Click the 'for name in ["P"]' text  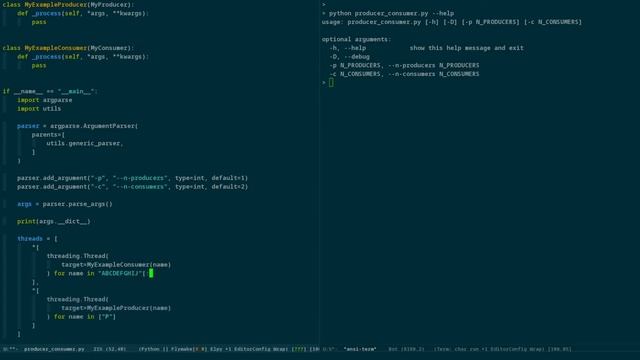(85, 317)
